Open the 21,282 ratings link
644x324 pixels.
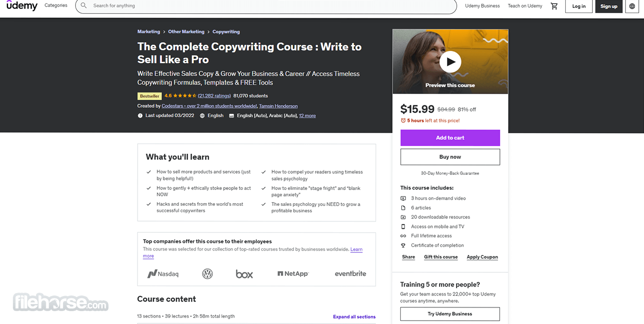pyautogui.click(x=214, y=96)
